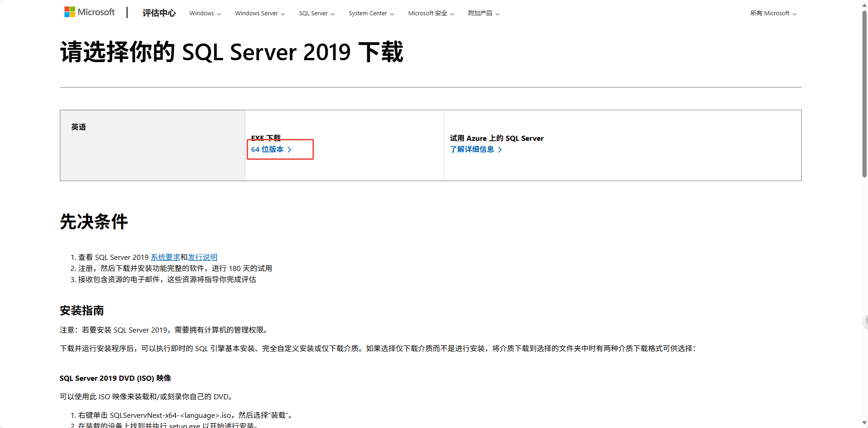
Task: Click the Microsoft logo
Action: (89, 12)
